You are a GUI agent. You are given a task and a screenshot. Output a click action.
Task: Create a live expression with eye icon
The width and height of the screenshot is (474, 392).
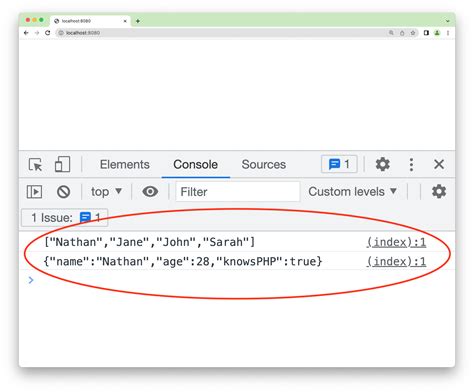(x=150, y=192)
